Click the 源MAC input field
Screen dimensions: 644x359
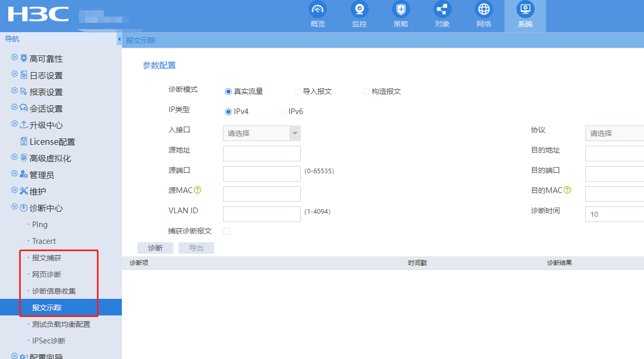pos(262,194)
